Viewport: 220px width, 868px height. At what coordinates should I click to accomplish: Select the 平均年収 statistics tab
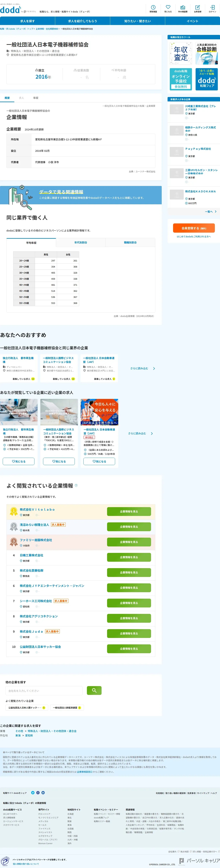(31, 243)
